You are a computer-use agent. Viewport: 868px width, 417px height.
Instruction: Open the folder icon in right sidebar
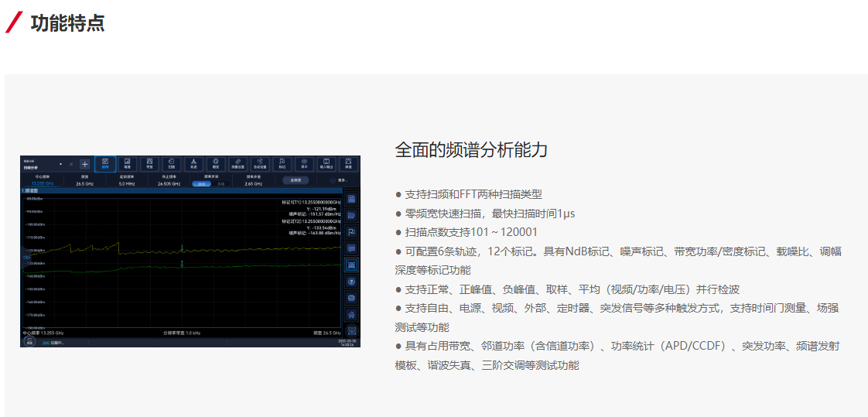[351, 215]
